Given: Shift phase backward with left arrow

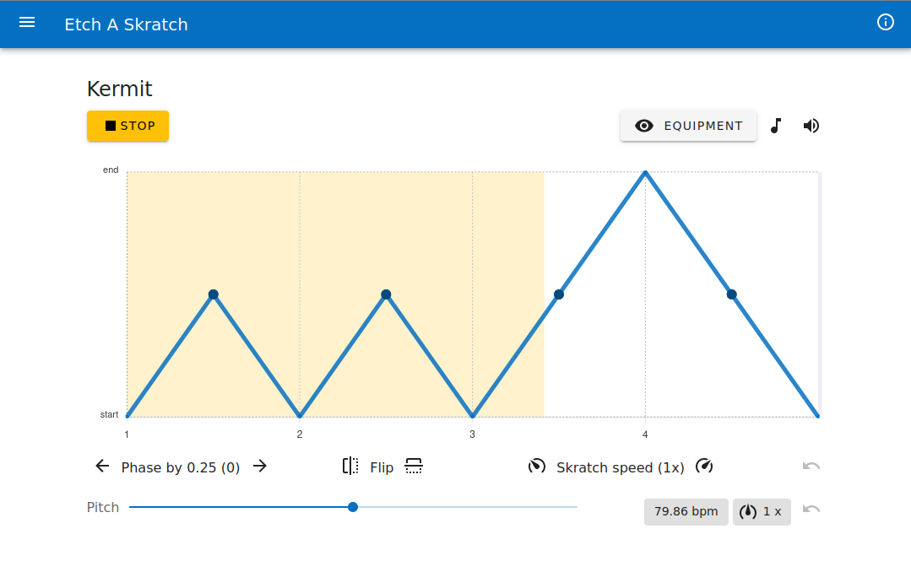Looking at the screenshot, I should coord(102,467).
